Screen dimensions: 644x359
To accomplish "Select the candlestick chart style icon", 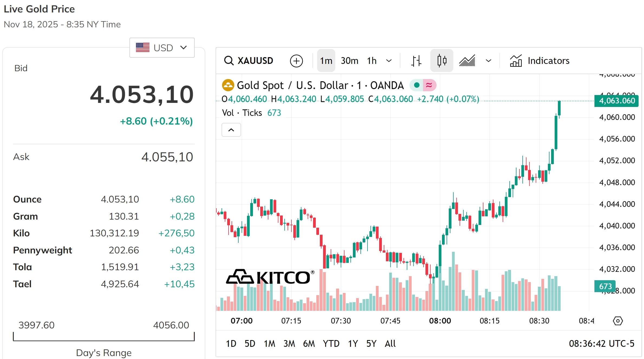I will point(441,60).
